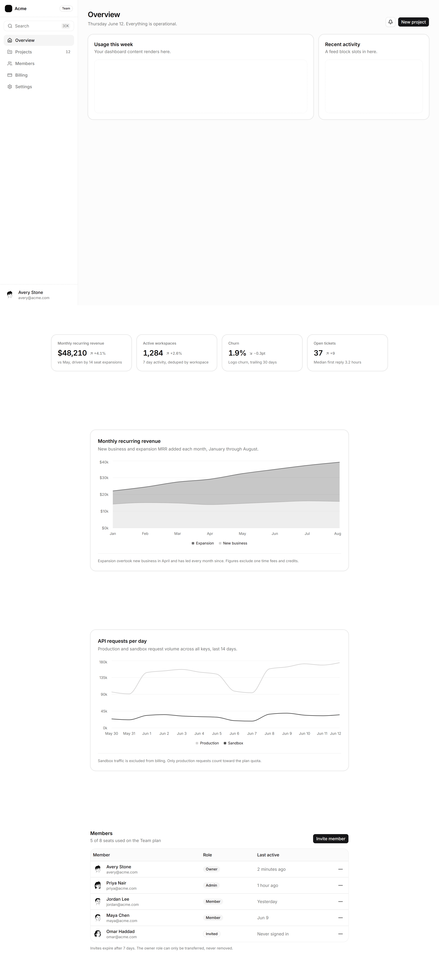Screen dimensions: 439x980
Task: Click the Billing card icon
Action: click(10, 75)
